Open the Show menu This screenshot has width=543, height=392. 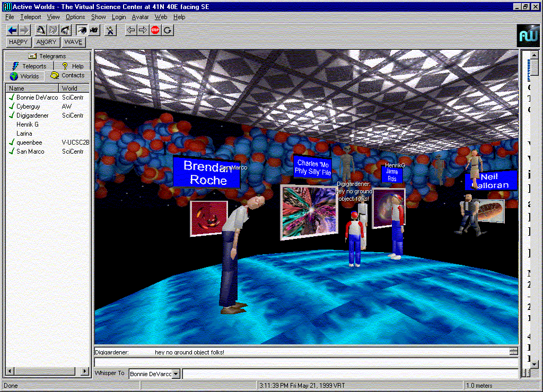[98, 17]
